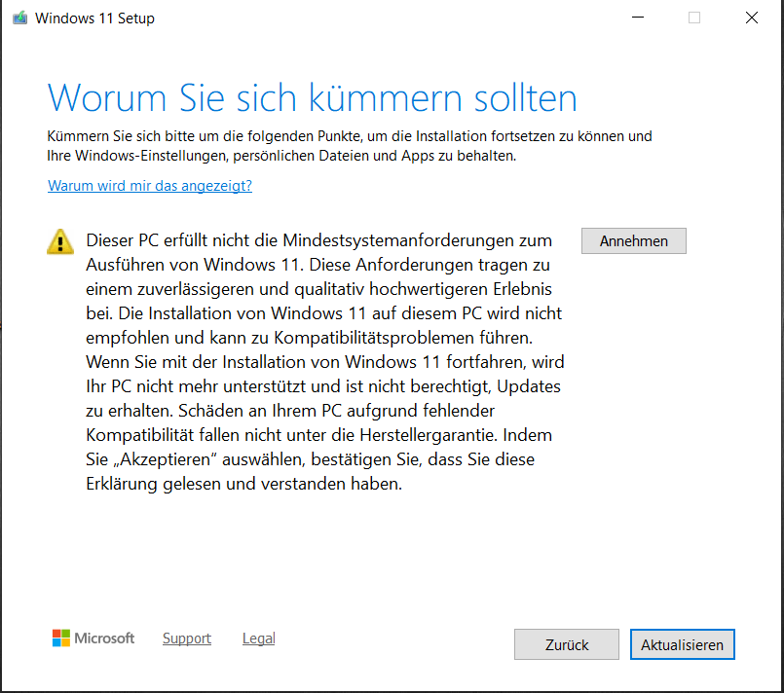Screen dimensions: 784x693
Task: Go back with the Zurück button
Action: click(567, 644)
